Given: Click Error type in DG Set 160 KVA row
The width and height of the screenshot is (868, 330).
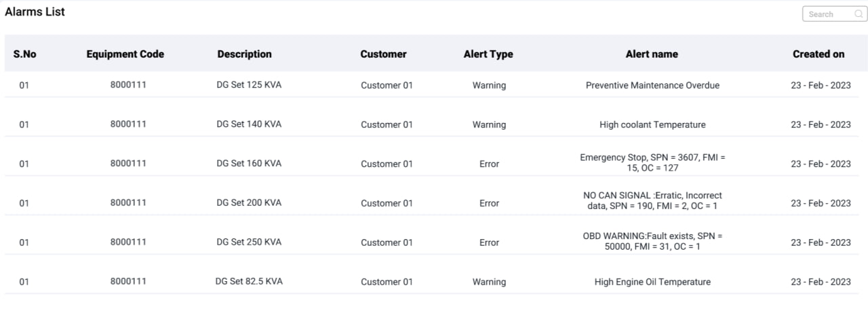Looking at the screenshot, I should [x=489, y=164].
